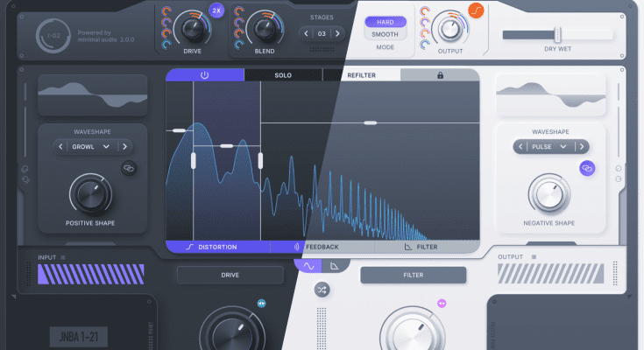Toggle the 2X oversampling button
This screenshot has width=644, height=350.
click(x=216, y=11)
